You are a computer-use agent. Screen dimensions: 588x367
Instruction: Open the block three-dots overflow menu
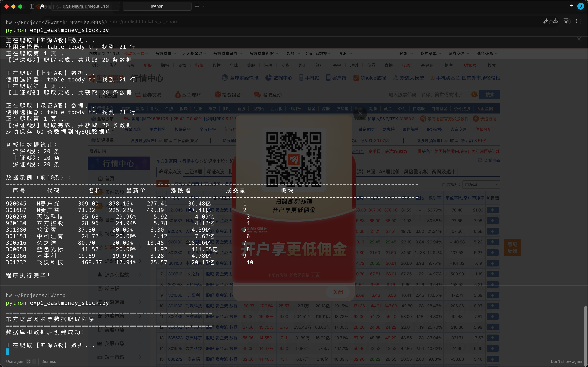576,21
